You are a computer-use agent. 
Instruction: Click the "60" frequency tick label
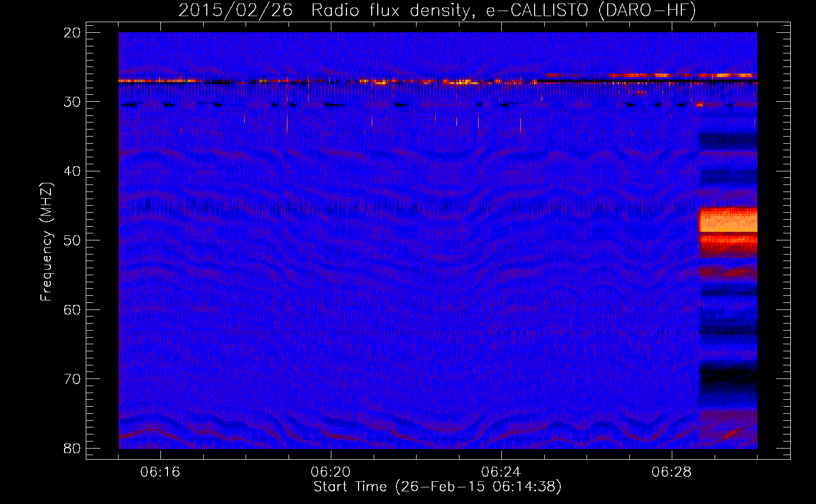pyautogui.click(x=73, y=310)
